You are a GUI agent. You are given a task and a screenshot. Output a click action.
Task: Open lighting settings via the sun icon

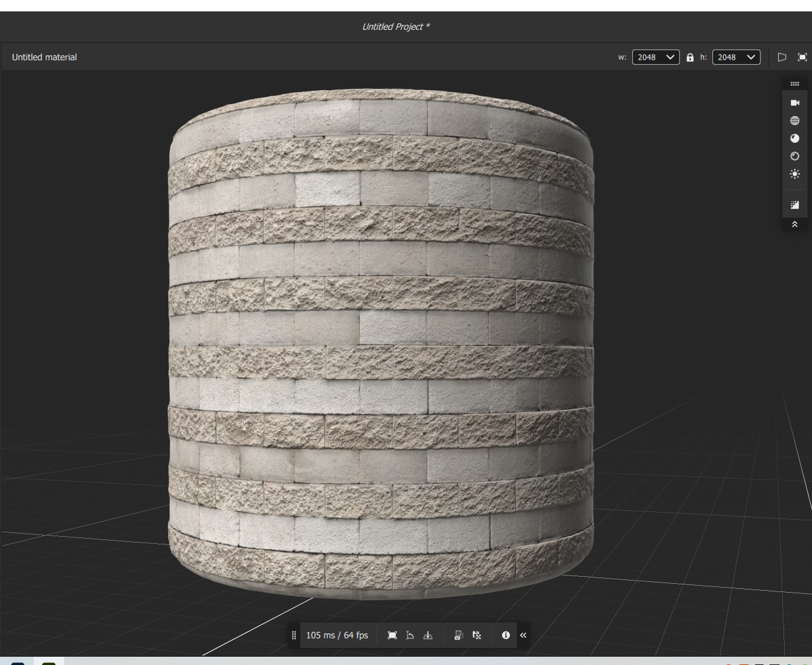pos(794,174)
